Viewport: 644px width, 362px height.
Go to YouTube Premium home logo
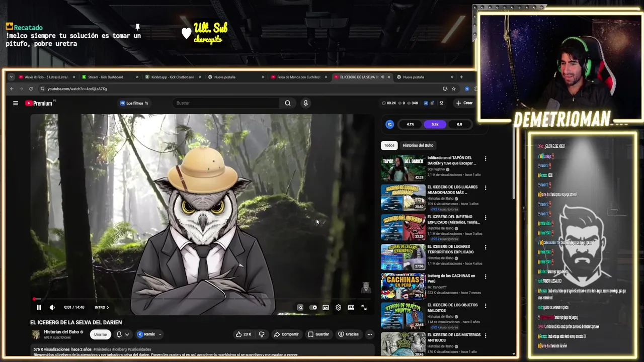pos(39,103)
